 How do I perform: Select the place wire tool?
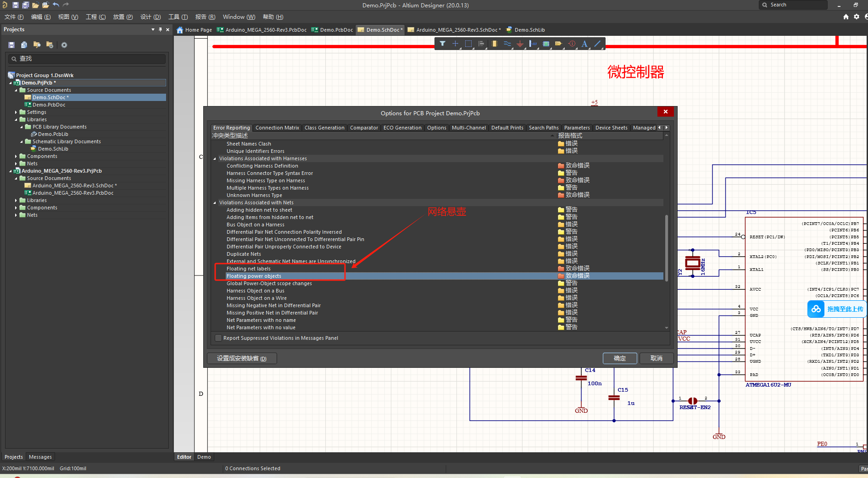point(507,44)
